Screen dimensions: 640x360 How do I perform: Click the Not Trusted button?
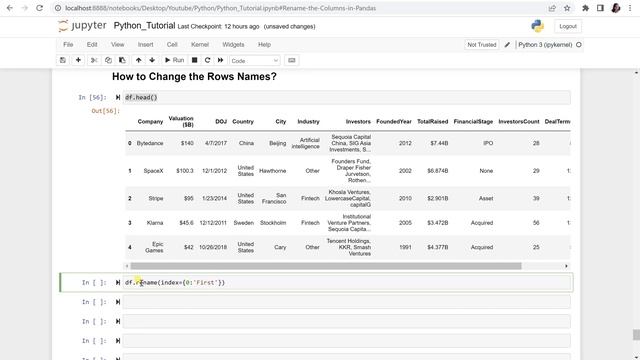pyautogui.click(x=482, y=45)
